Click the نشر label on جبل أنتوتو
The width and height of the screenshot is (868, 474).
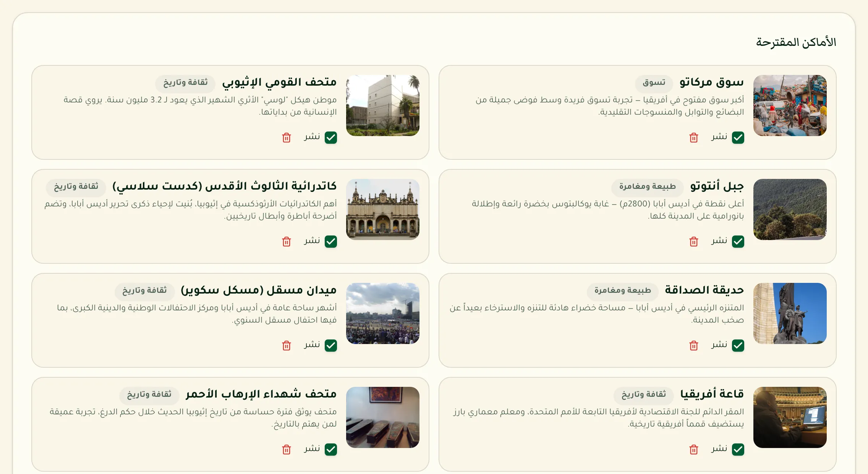coord(719,241)
